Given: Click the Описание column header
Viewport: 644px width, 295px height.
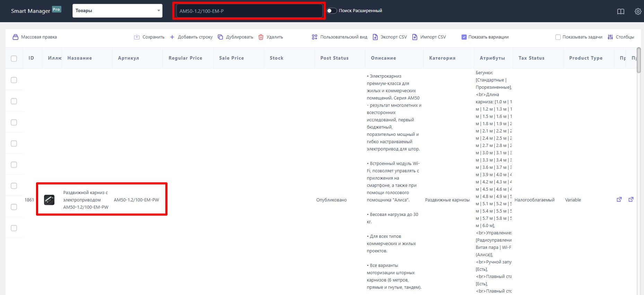Looking at the screenshot, I should 383,58.
